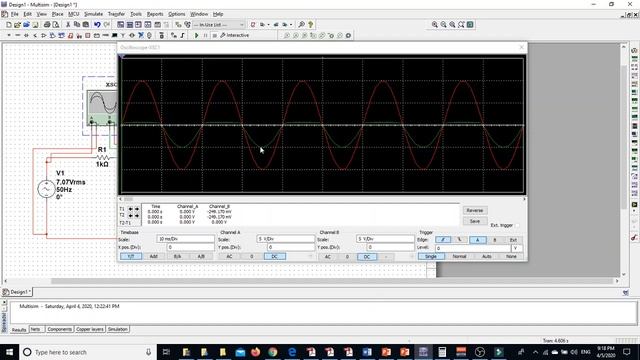Open the In-Use List dropdown
Viewport: 640px width, 360px height.
tap(242, 25)
